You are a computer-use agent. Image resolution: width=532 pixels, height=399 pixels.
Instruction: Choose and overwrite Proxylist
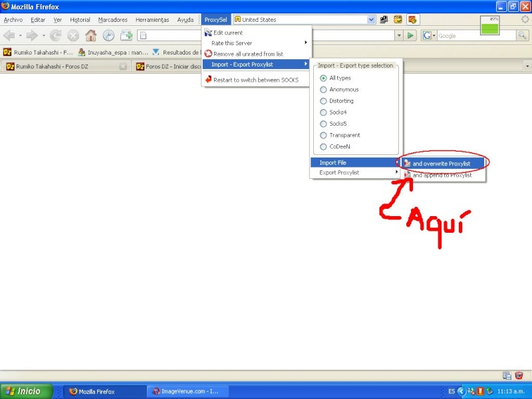tap(443, 164)
